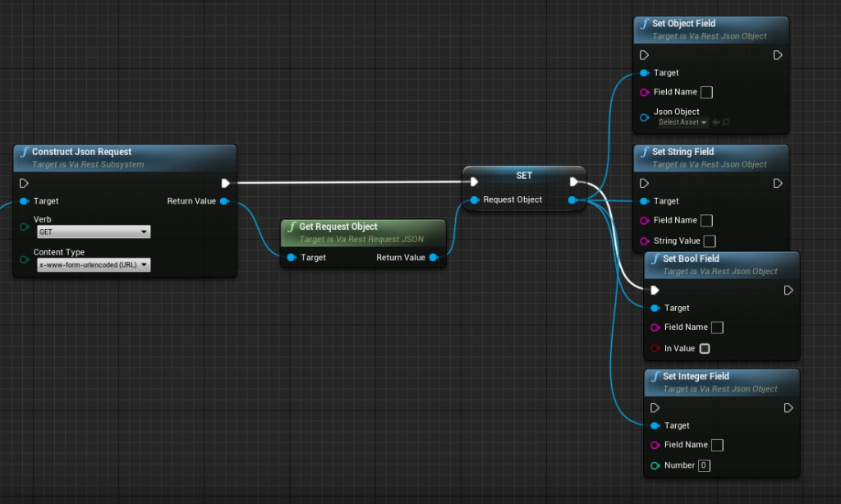Click the Json Object pin on Set Object Field
The height and width of the screenshot is (504, 841).
pos(644,117)
